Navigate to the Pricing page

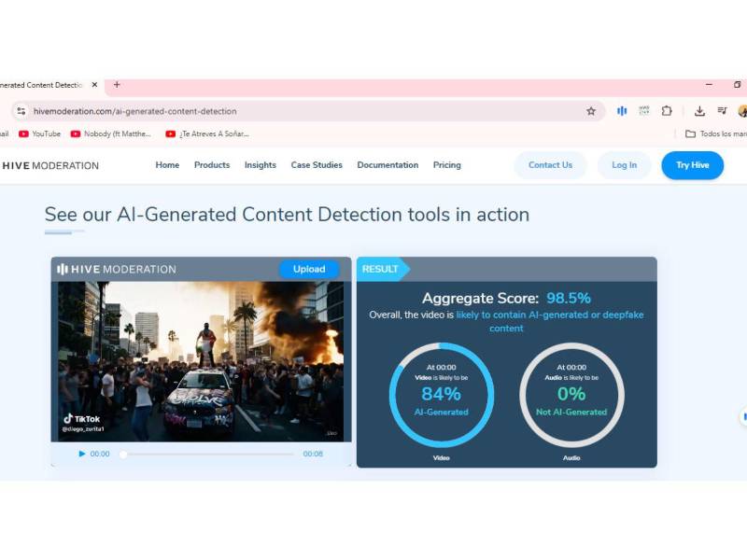pyautogui.click(x=446, y=165)
